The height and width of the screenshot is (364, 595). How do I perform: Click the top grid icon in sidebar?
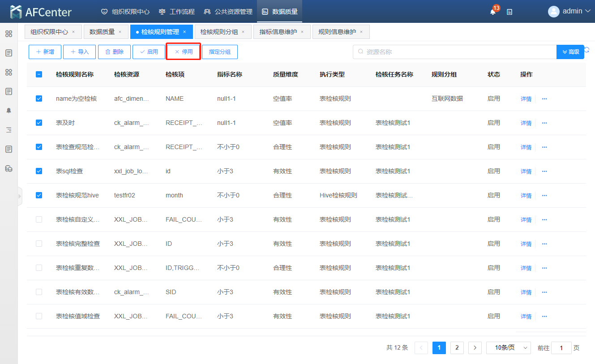(9, 34)
